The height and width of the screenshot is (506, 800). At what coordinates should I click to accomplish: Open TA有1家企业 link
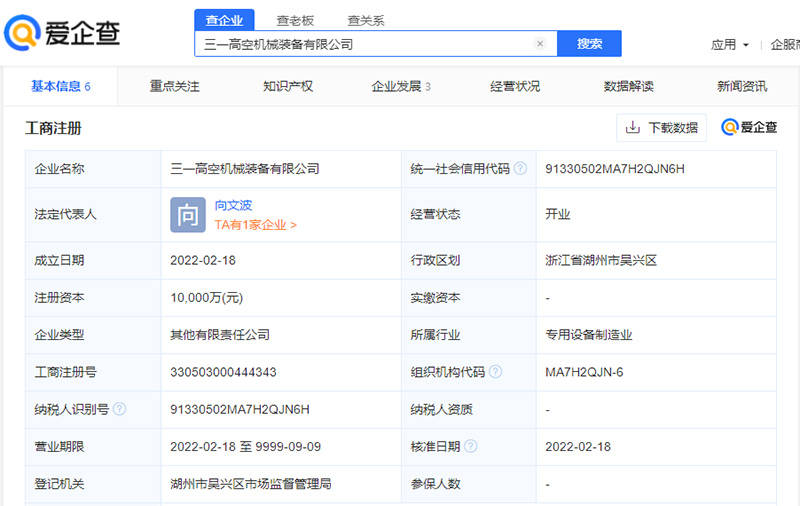(x=256, y=225)
